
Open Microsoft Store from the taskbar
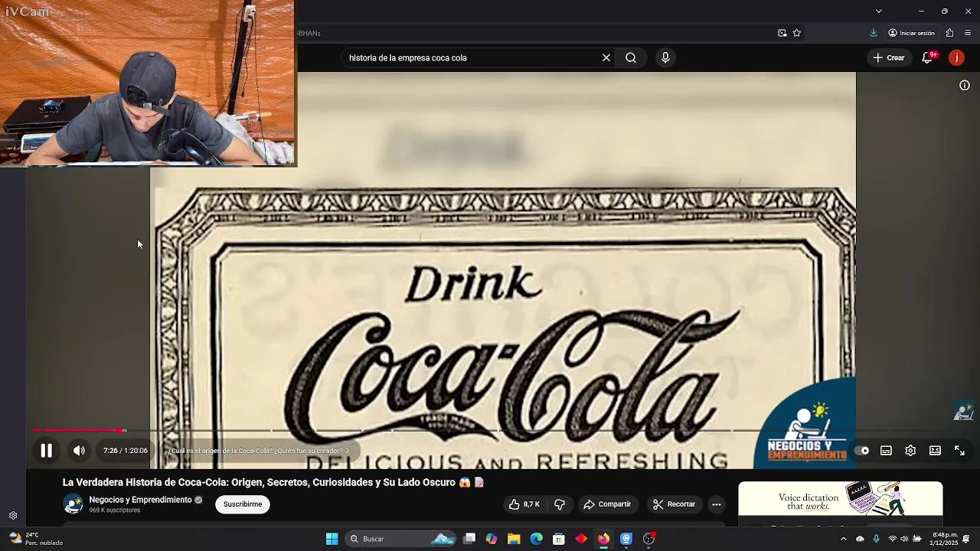pos(559,539)
